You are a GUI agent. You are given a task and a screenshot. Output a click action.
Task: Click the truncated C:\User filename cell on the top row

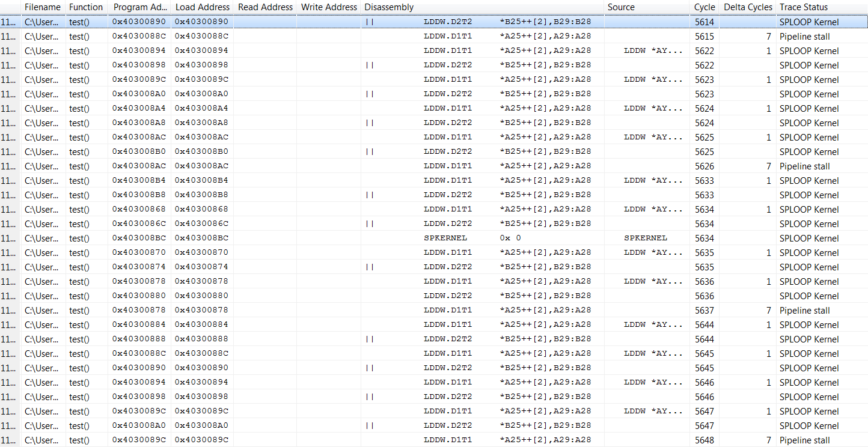pyautogui.click(x=42, y=22)
